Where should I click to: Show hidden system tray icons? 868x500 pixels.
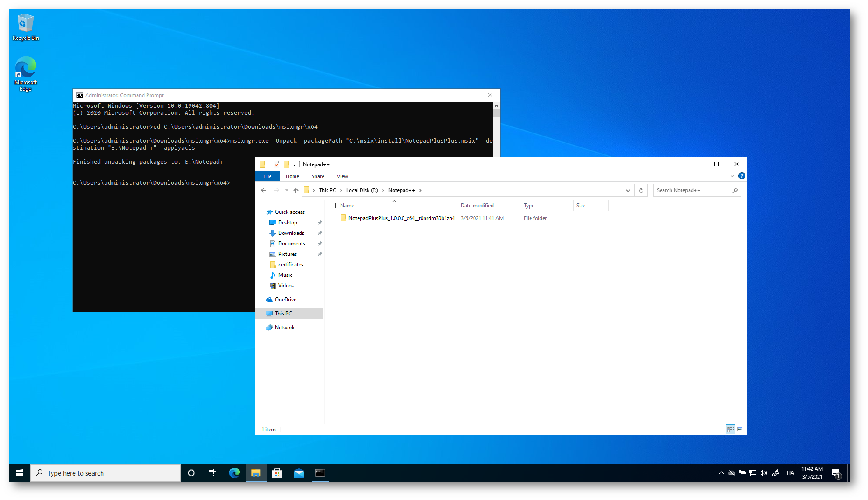coord(721,473)
